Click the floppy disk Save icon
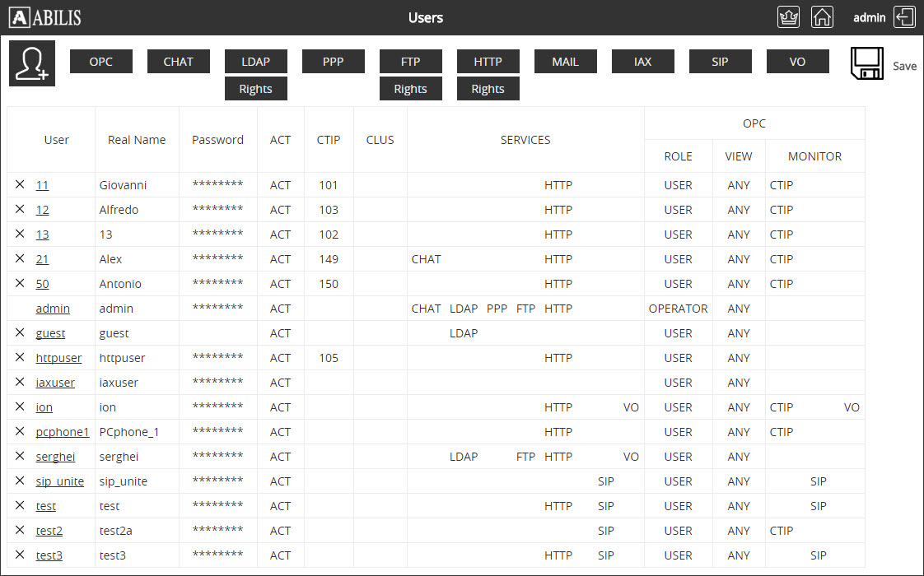The image size is (924, 576). coord(866,64)
